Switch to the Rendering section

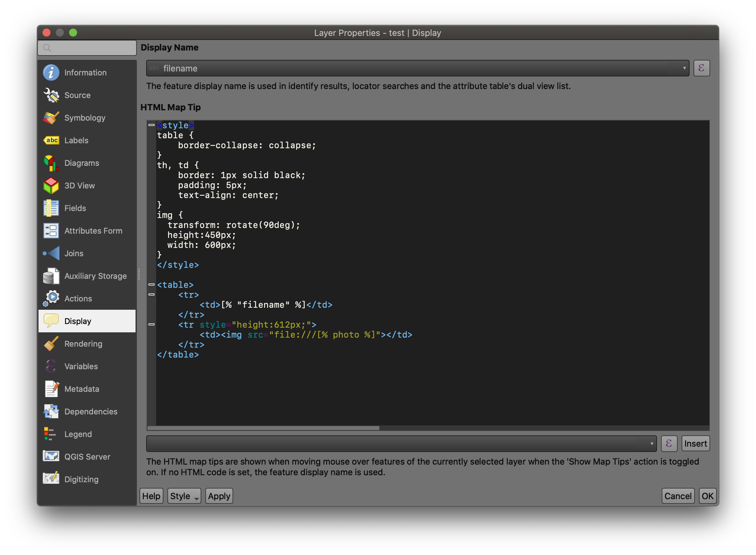[x=83, y=344]
